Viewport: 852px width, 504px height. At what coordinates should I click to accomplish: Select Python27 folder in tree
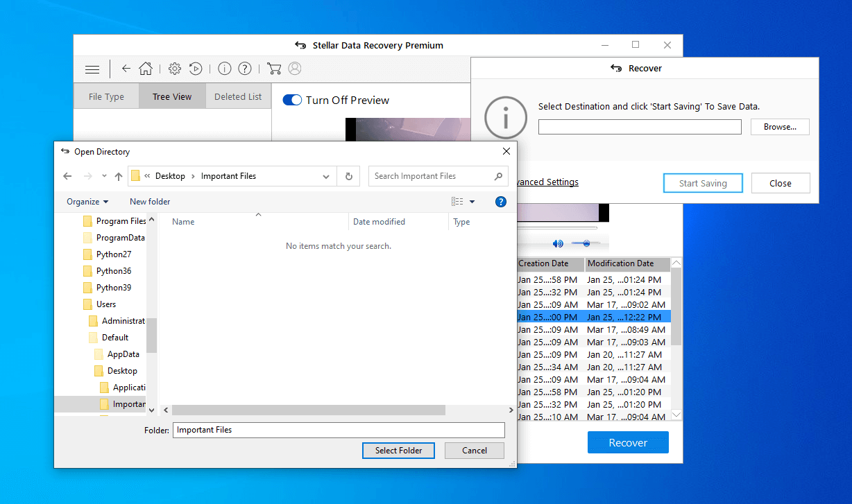tap(107, 254)
